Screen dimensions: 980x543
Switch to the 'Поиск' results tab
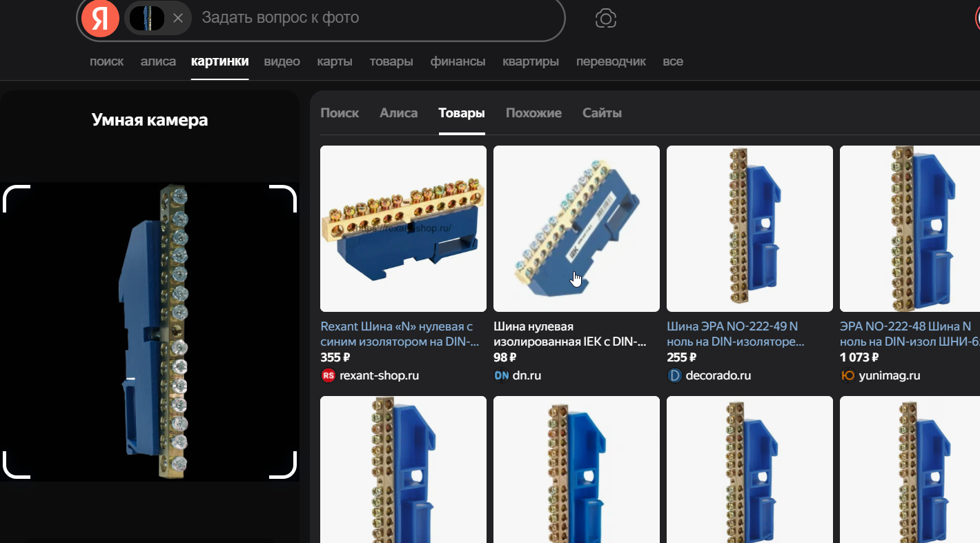[340, 113]
